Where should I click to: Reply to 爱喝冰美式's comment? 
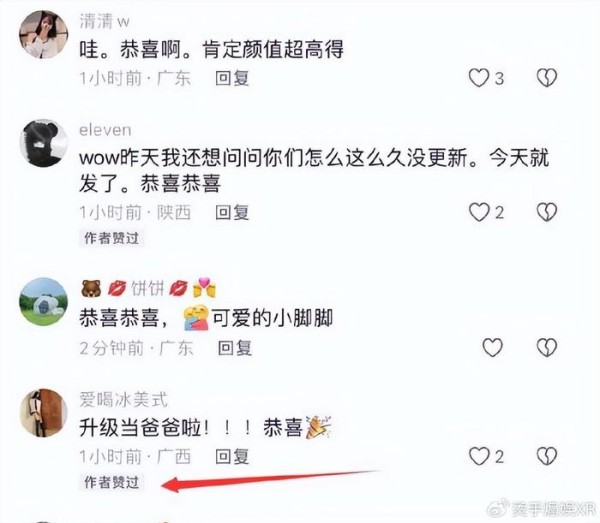tap(232, 457)
